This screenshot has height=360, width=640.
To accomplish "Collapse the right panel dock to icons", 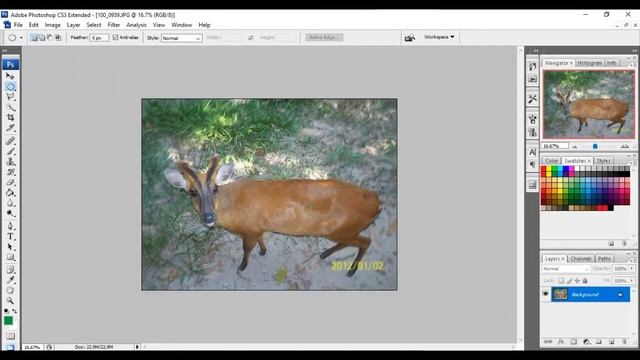I will (x=634, y=51).
